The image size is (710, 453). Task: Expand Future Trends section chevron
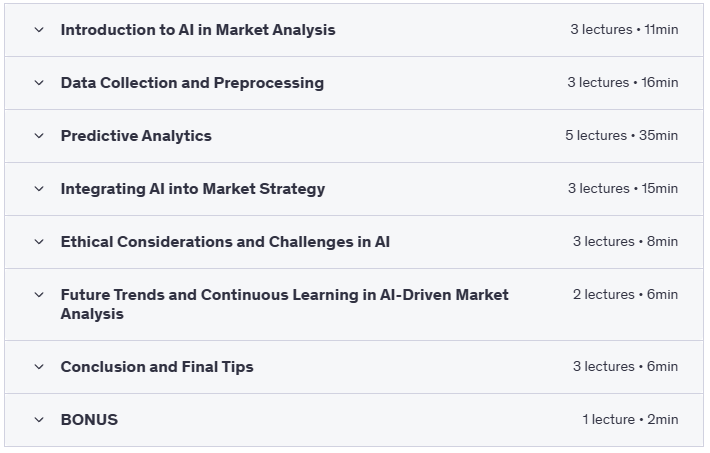39,295
